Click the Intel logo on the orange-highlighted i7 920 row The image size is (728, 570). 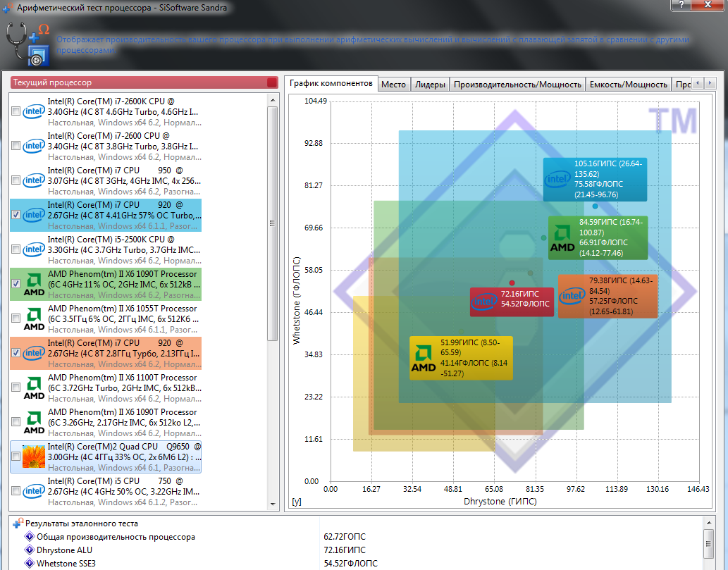tap(34, 353)
